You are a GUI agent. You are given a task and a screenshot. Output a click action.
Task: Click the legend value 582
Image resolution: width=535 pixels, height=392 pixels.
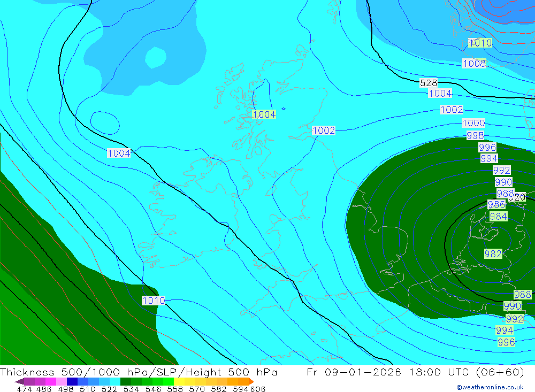(219, 389)
